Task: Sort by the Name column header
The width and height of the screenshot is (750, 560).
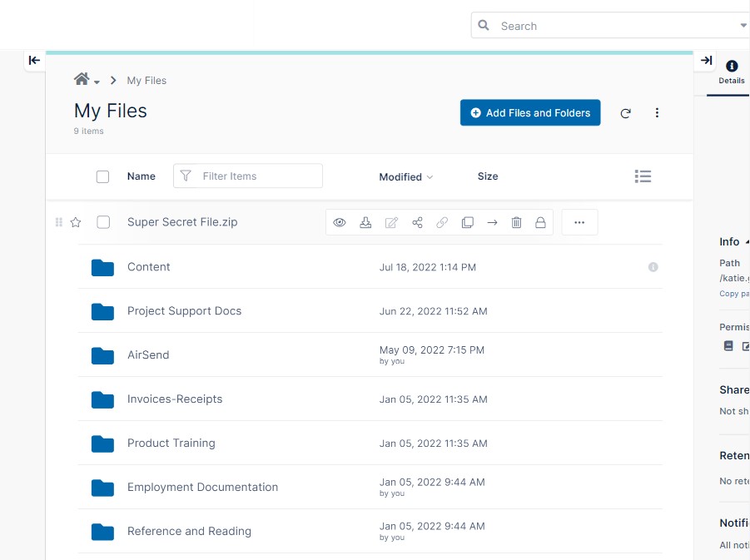Action: [142, 176]
